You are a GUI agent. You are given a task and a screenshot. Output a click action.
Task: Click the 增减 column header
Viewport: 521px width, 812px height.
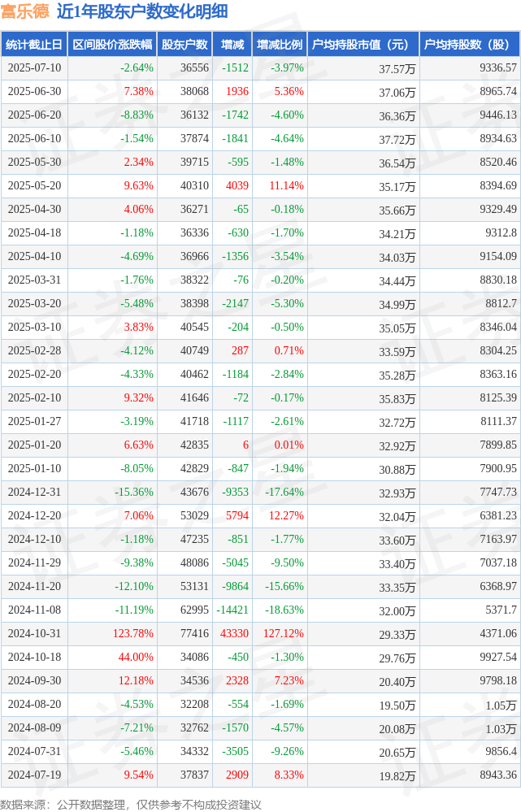tap(232, 45)
